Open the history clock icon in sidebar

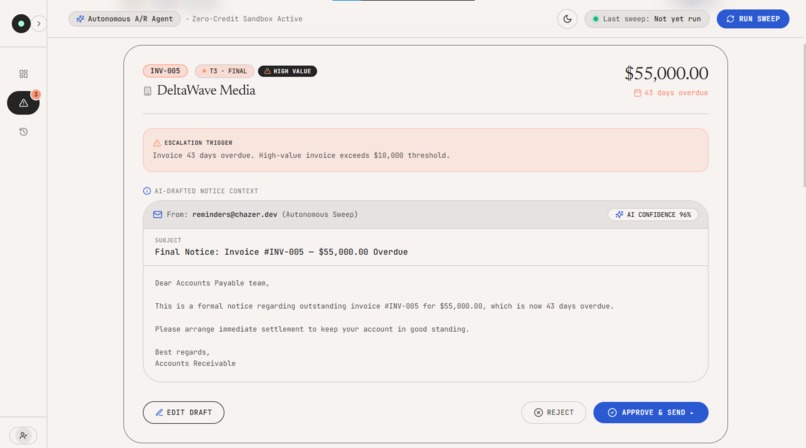(24, 132)
